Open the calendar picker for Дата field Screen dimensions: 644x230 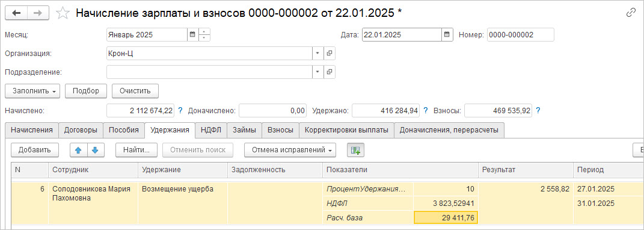click(x=448, y=34)
